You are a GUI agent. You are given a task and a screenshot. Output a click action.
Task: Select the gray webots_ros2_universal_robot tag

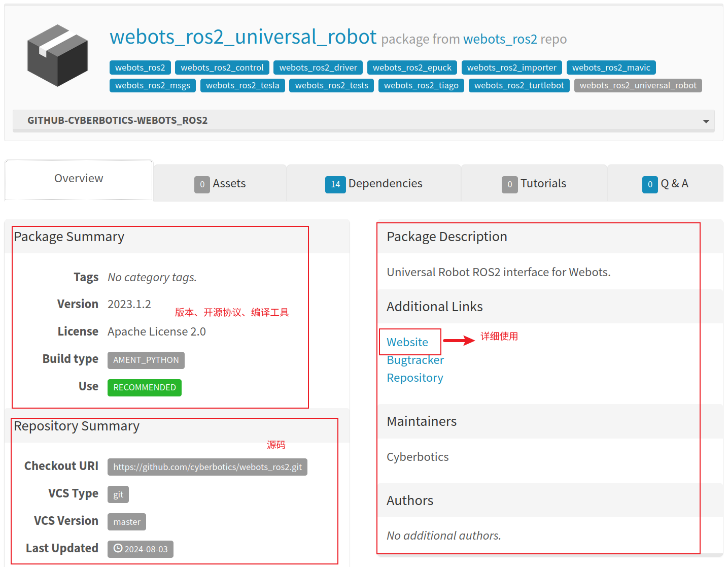click(638, 85)
